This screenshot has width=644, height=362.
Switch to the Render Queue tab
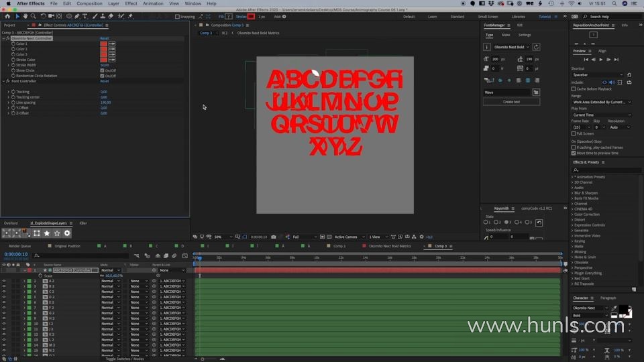(19, 246)
